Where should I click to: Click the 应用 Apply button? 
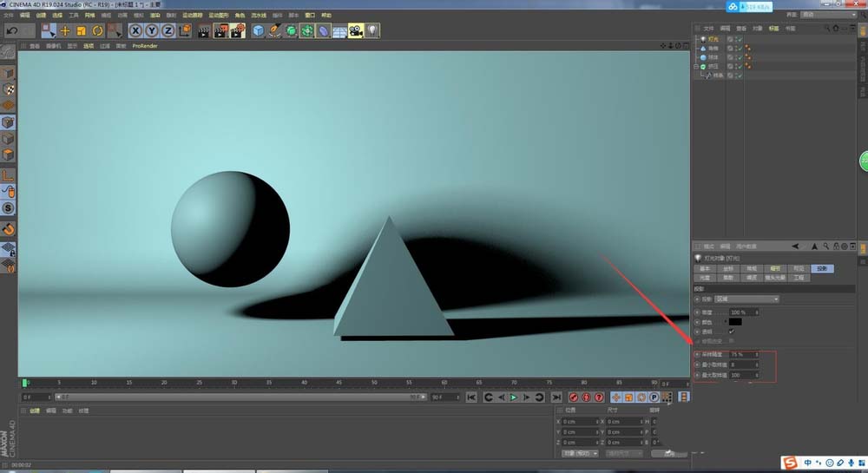coord(669,454)
